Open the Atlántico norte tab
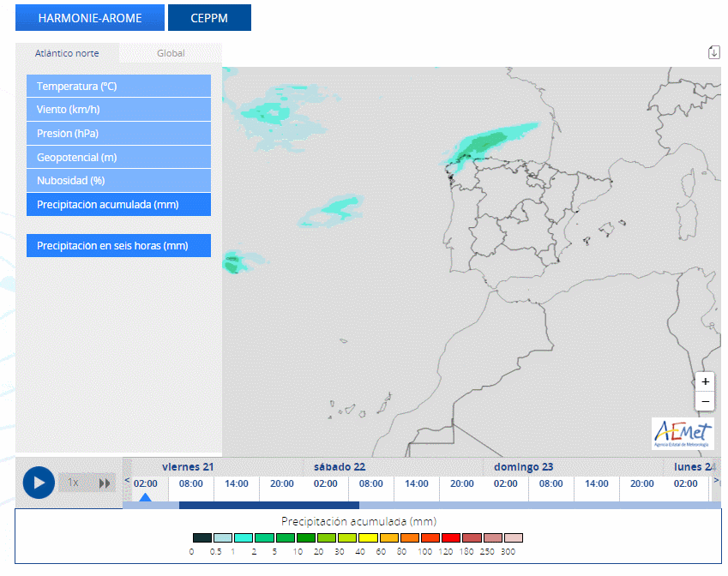Viewport: 728px width, 576px height. (x=67, y=53)
